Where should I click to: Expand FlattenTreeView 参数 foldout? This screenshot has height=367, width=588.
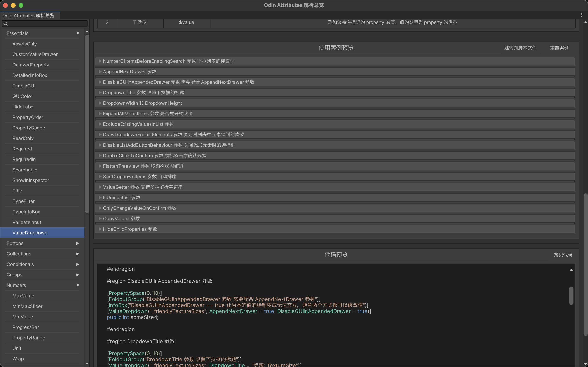[335, 166]
